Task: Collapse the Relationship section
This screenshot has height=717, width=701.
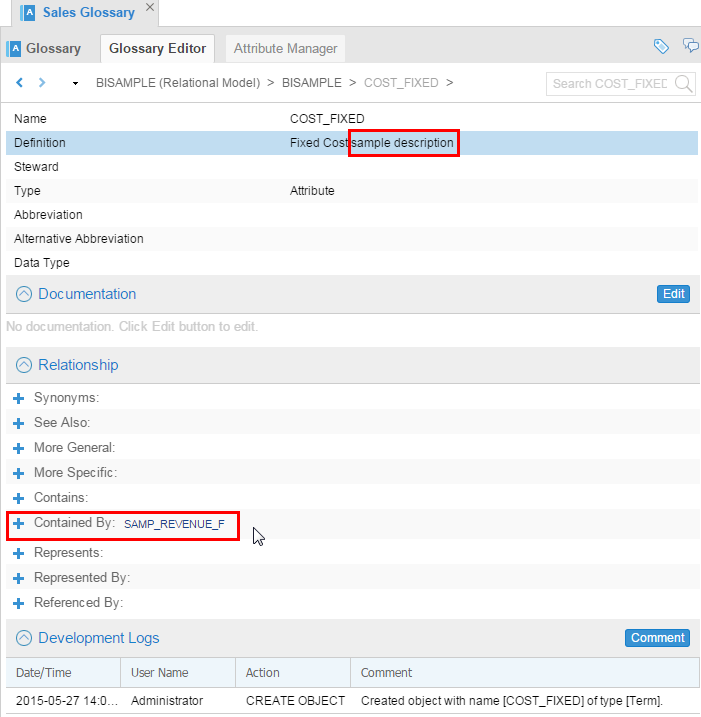Action: pos(24,365)
